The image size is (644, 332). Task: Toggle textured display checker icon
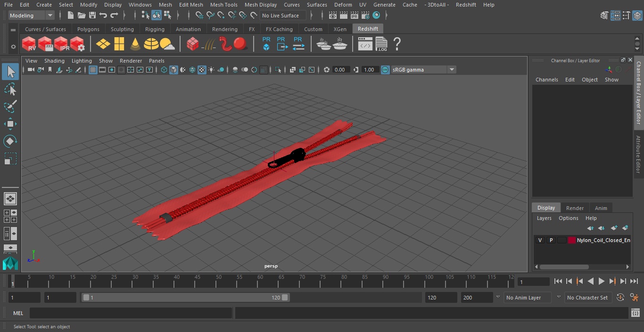pyautogui.click(x=202, y=70)
